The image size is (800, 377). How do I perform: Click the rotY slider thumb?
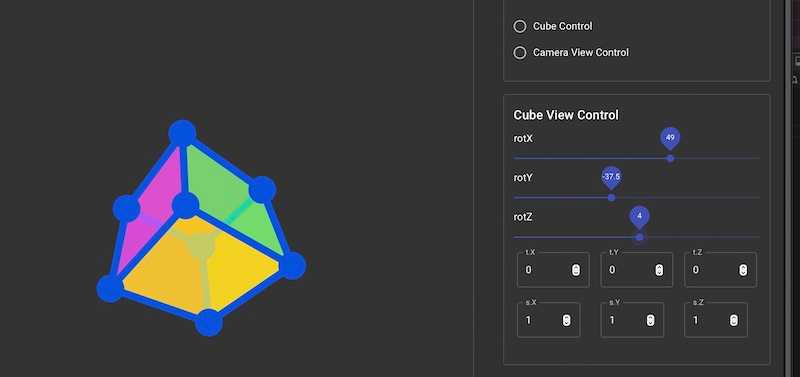(611, 197)
